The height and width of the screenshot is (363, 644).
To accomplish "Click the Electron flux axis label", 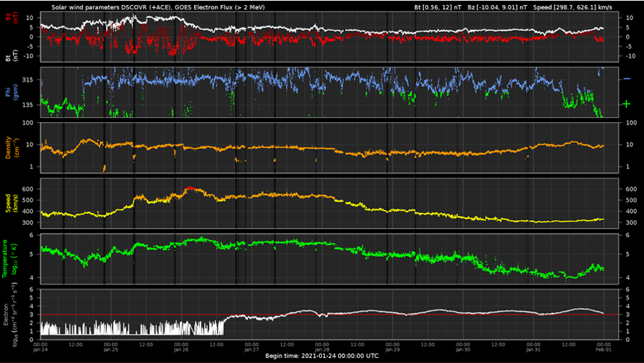I will click(x=9, y=313).
